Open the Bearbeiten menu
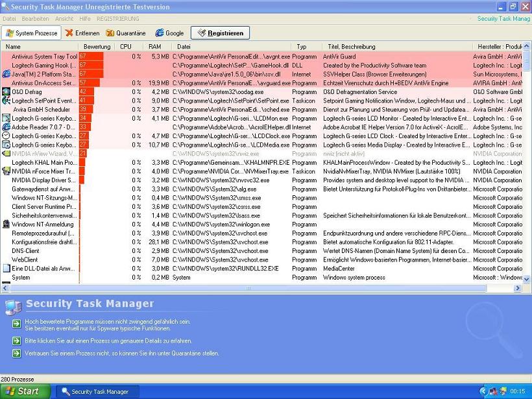 click(35, 19)
